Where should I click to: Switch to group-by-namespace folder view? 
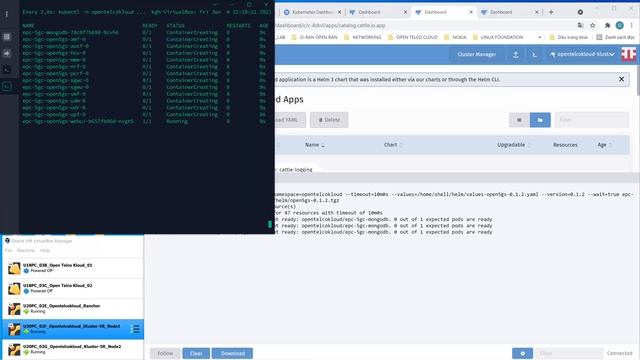(540, 120)
